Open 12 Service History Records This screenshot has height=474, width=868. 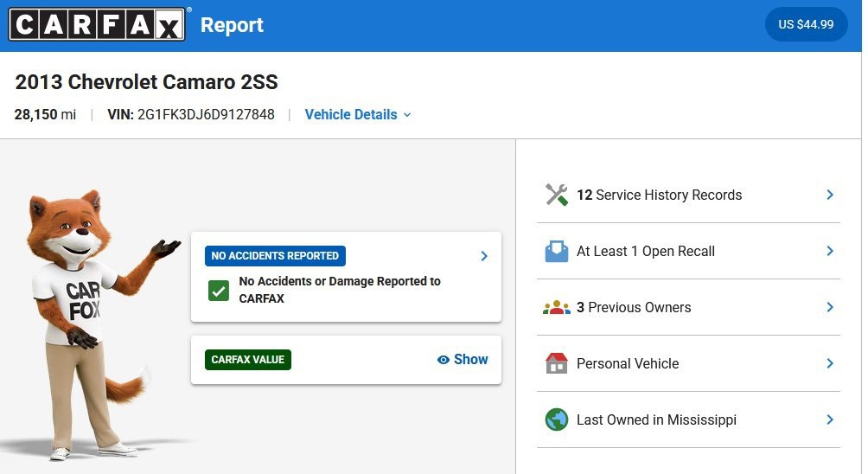pyautogui.click(x=688, y=195)
